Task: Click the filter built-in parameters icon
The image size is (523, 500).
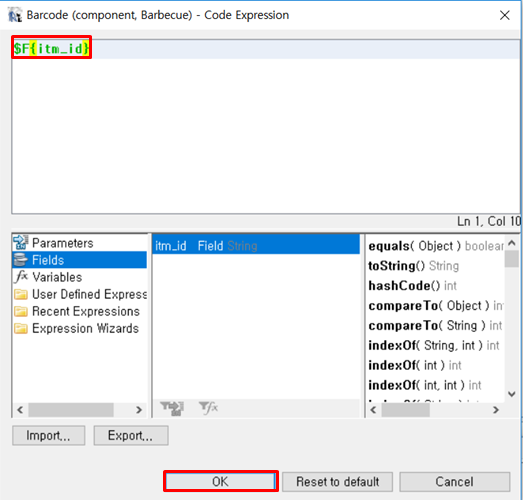Action: 172,408
